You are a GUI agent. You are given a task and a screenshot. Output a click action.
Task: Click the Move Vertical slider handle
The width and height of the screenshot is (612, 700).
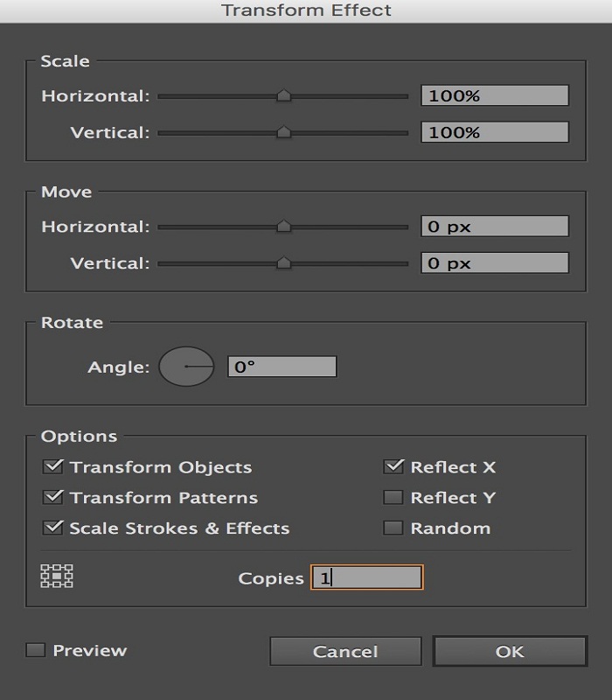click(283, 262)
